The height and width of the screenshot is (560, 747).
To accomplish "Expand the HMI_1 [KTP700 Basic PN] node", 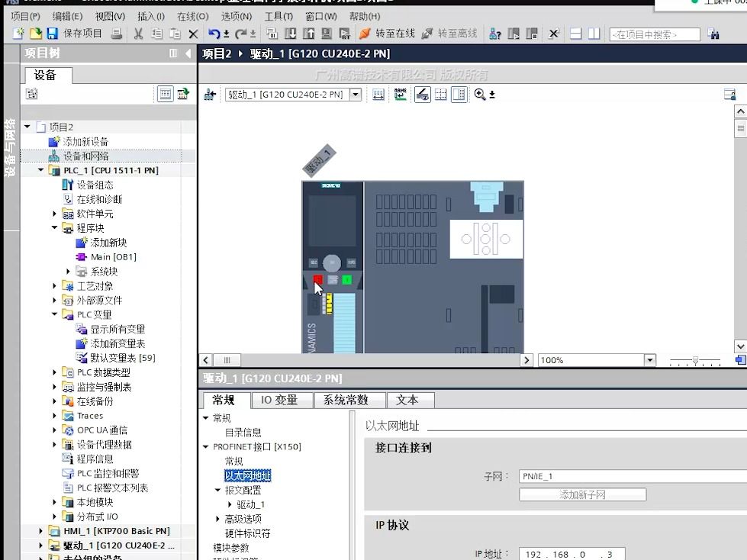I will tap(41, 530).
